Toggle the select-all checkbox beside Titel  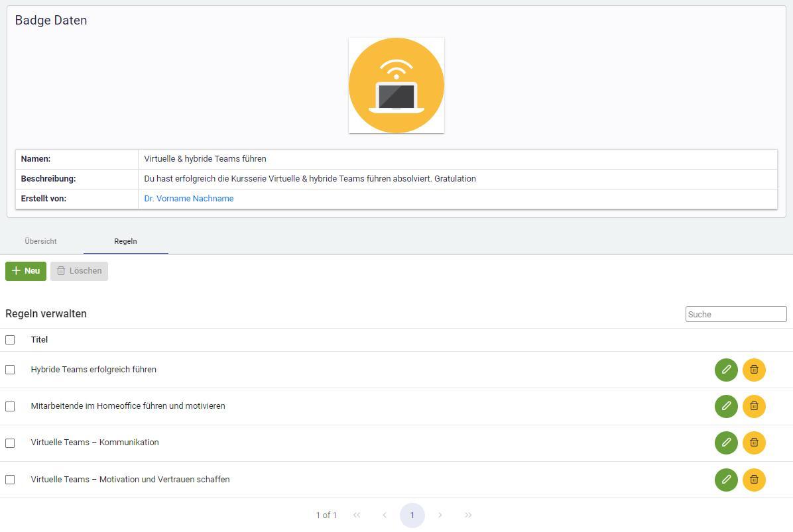pos(10,340)
